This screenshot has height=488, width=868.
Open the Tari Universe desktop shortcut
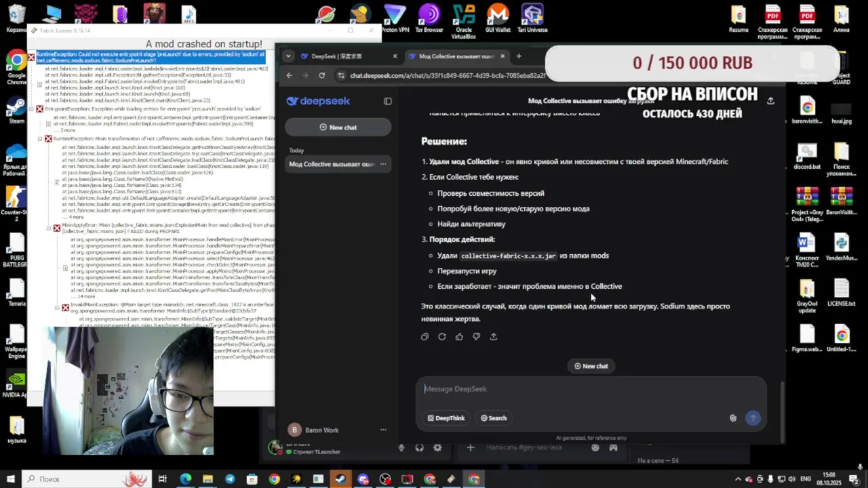(x=532, y=19)
